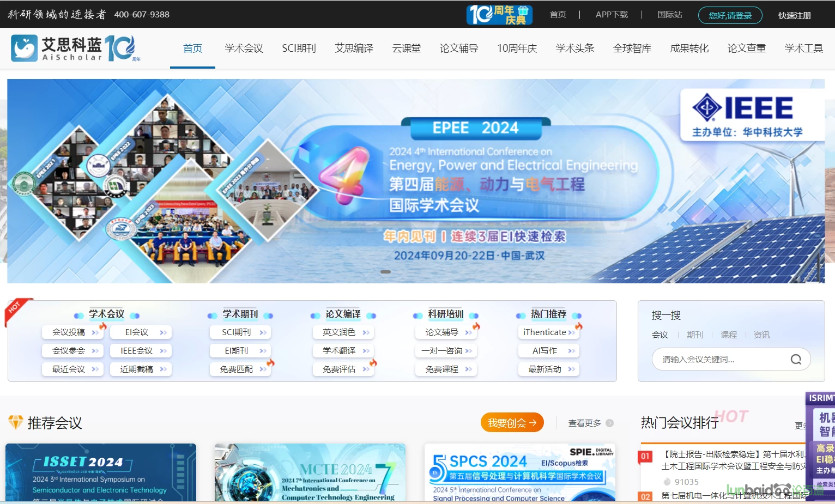The width and height of the screenshot is (835, 504).
Task: Click the diamond icon next to 推荐会议
Action: tap(16, 422)
